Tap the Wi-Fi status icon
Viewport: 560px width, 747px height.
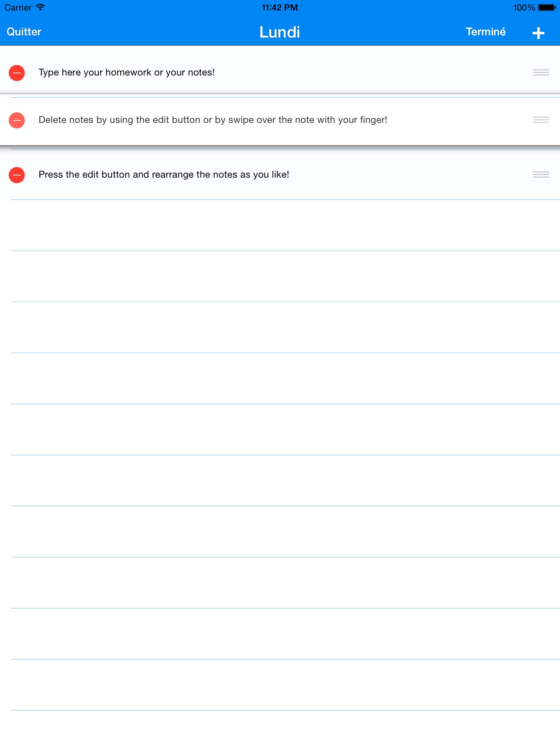[x=40, y=7]
